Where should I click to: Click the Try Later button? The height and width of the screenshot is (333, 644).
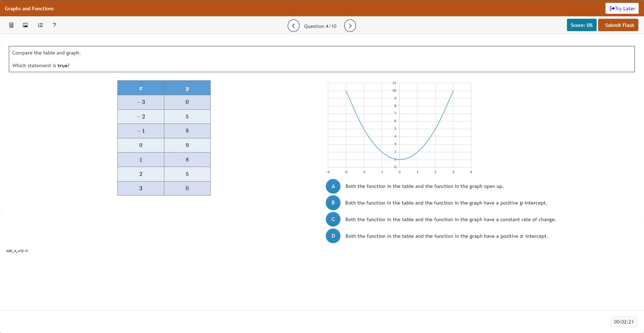tap(622, 8)
